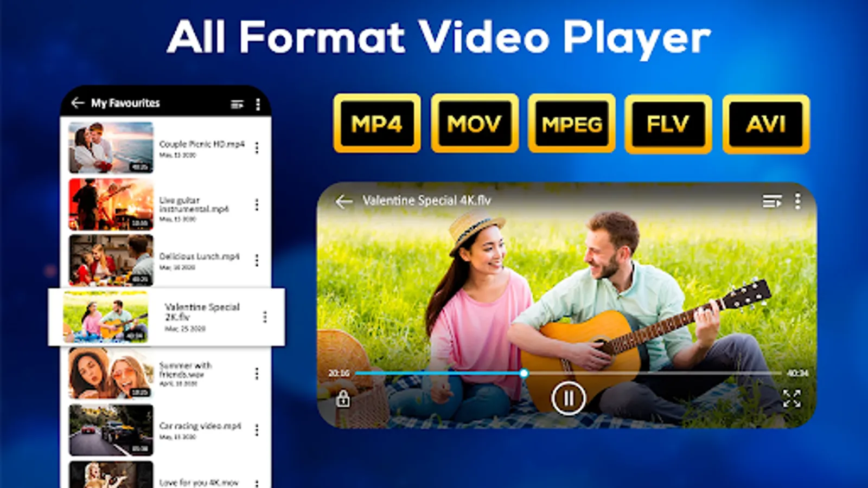Open options for Summer with friends.wav
The height and width of the screenshot is (488, 868).
pyautogui.click(x=257, y=373)
